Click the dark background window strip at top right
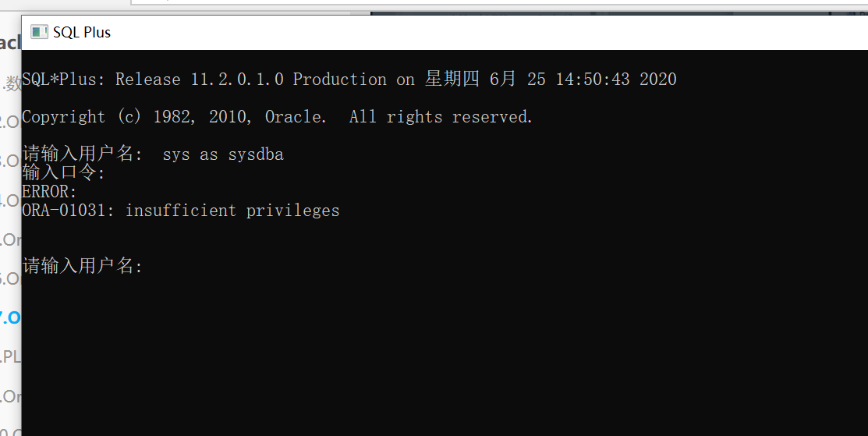Viewport: 868px width, 436px height. coord(619,12)
